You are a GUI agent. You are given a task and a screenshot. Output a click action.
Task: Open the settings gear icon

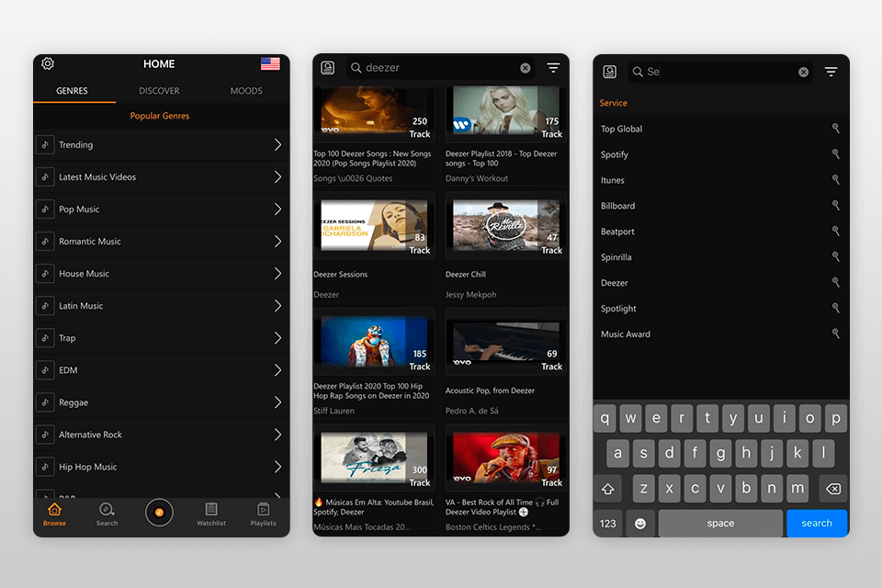48,63
